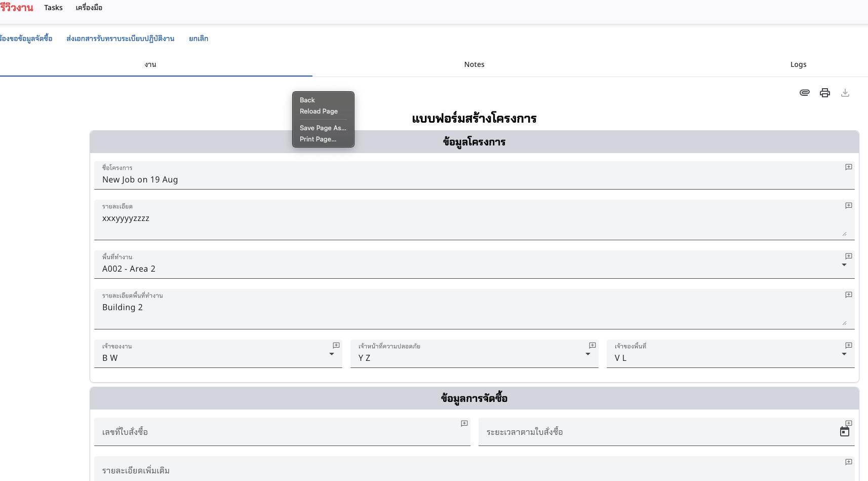Click the download icon near the printer
The width and height of the screenshot is (868, 481).
tap(845, 93)
